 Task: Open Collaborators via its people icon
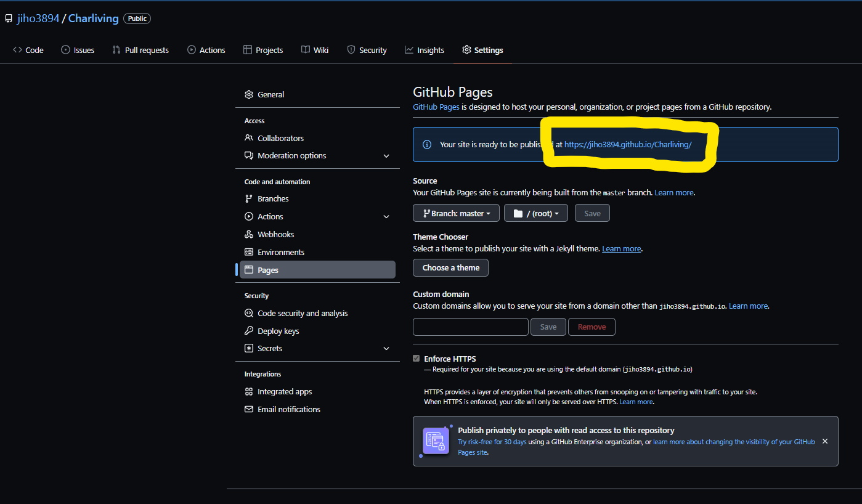(249, 138)
